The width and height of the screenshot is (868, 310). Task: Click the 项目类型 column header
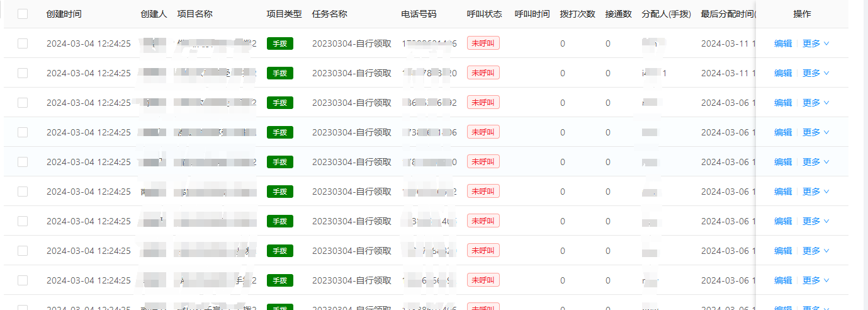pyautogui.click(x=285, y=14)
